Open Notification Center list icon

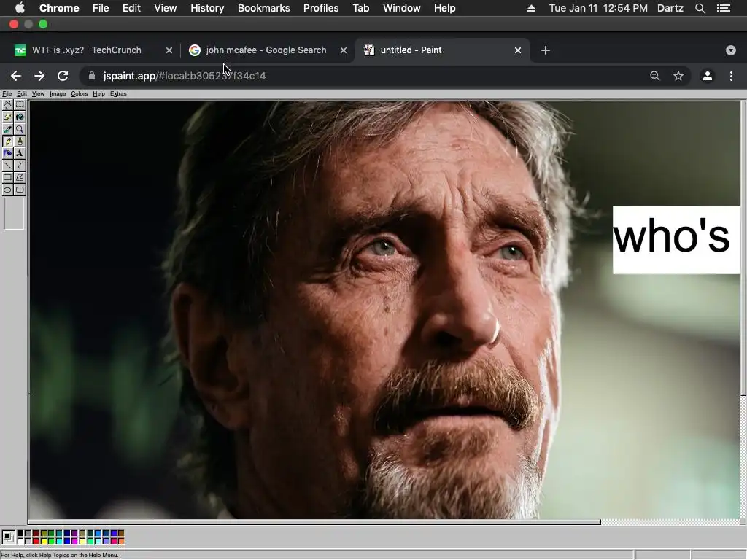pyautogui.click(x=723, y=8)
